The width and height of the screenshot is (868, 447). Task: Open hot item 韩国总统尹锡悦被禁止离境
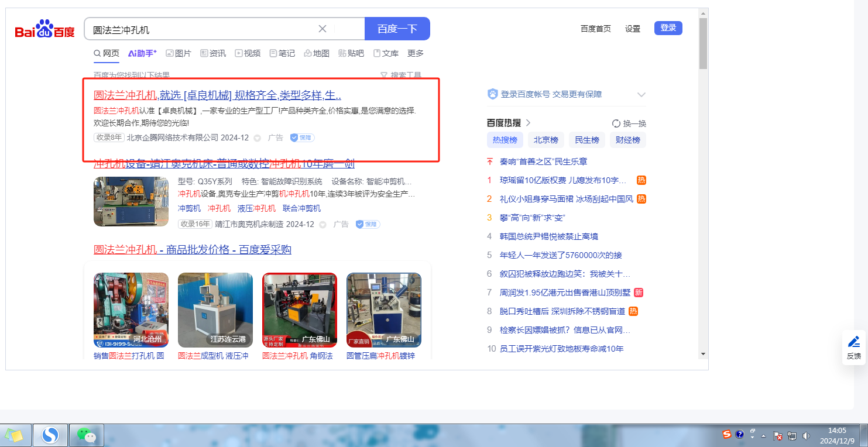pyautogui.click(x=549, y=236)
